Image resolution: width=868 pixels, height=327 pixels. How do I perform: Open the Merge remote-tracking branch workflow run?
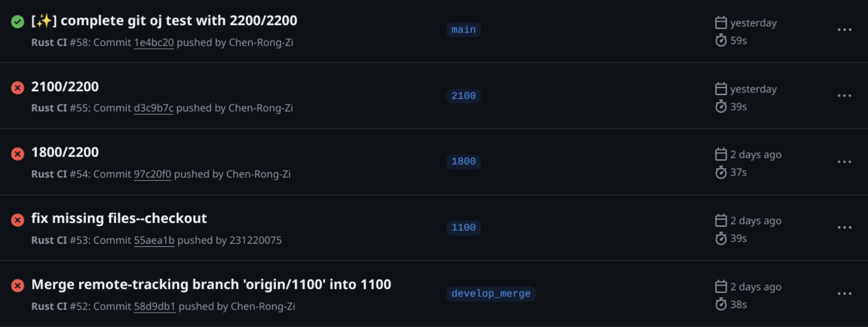pyautogui.click(x=211, y=285)
